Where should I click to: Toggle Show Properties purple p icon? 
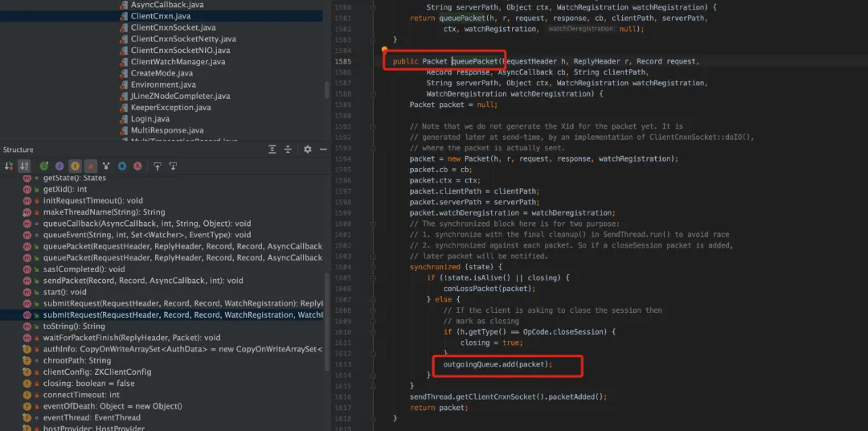59,166
